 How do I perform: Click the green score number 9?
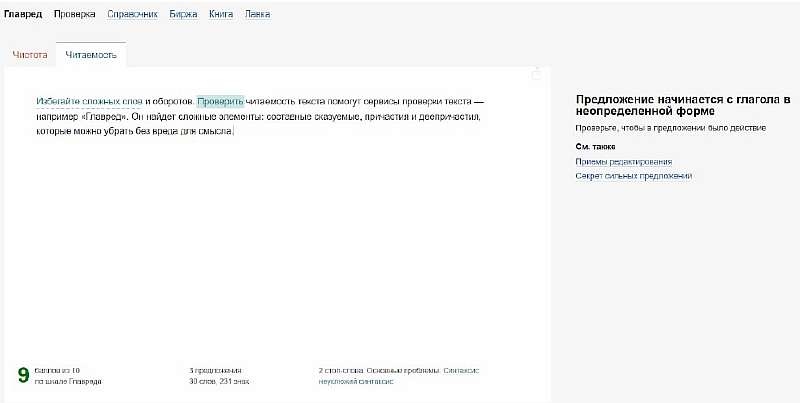tap(23, 376)
